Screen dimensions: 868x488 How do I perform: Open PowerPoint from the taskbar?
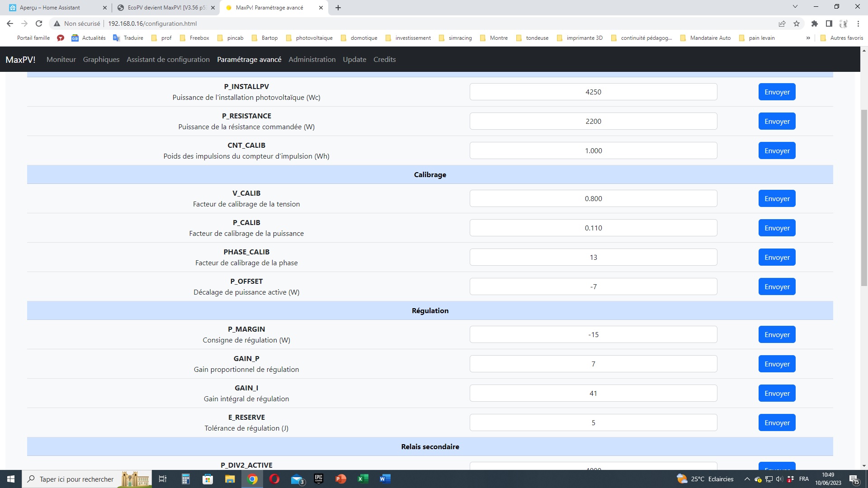[341, 479]
